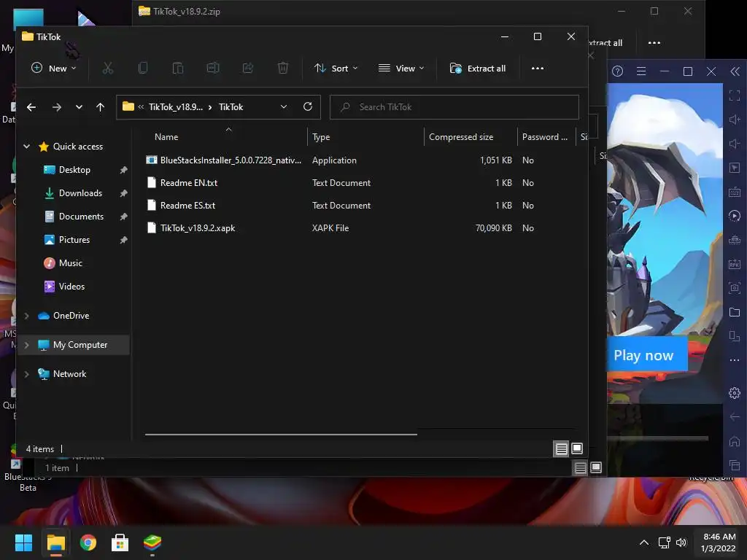Click the Paste clipboard icon

(178, 68)
